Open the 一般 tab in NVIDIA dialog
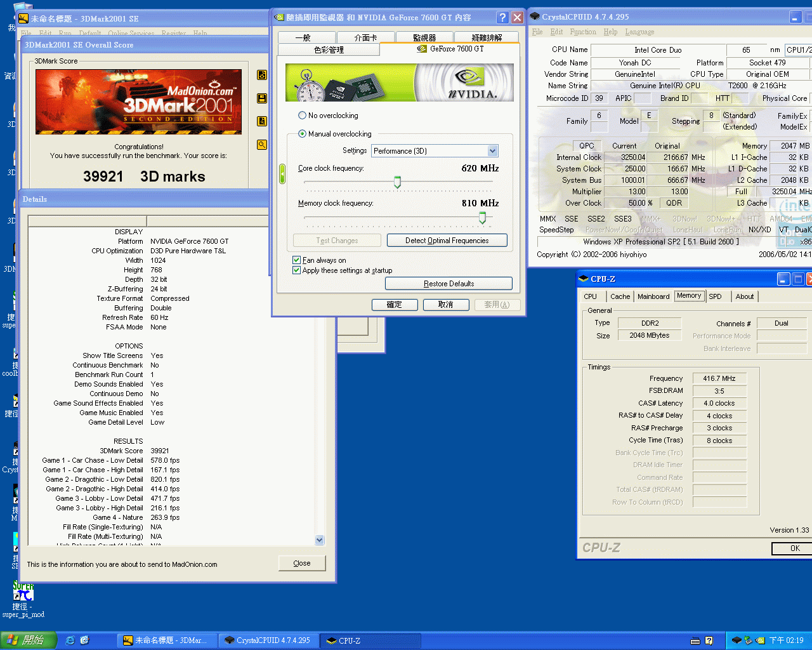Image resolution: width=812 pixels, height=650 pixels. tap(306, 37)
